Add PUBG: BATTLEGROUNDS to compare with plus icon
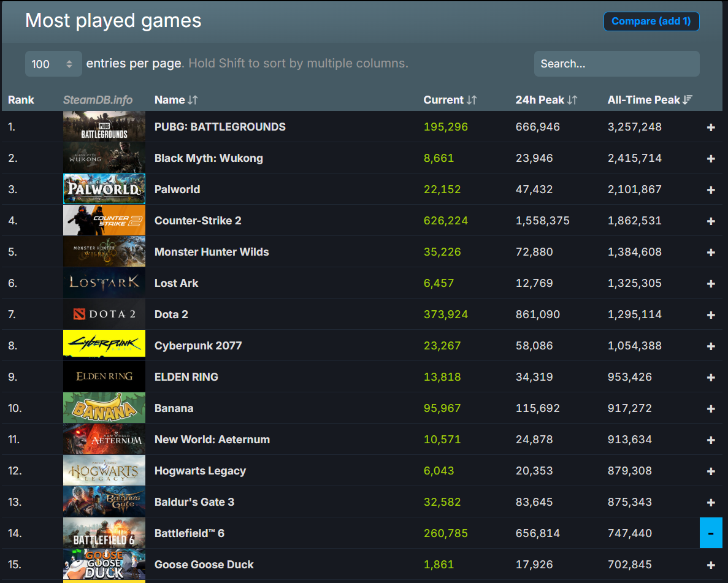The image size is (728, 583). (711, 127)
